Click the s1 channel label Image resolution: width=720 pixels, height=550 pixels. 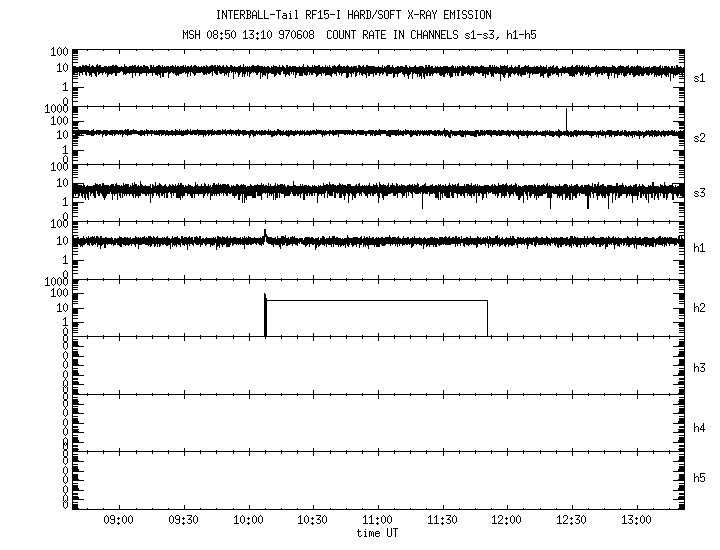coord(700,77)
